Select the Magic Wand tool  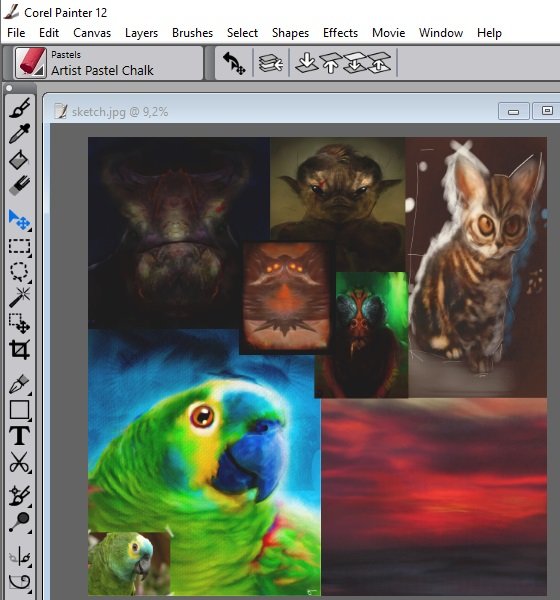[20, 297]
